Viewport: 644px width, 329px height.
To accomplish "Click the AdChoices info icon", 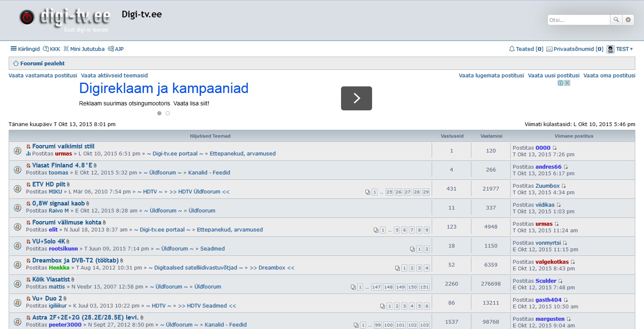I will click(x=560, y=83).
